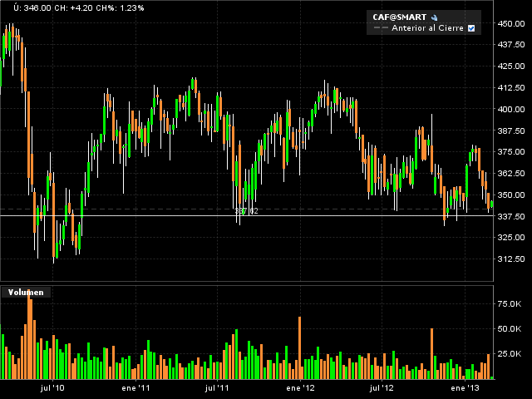Click the ene '11 date label
Viewport: 532px width, 399px height.
point(135,388)
